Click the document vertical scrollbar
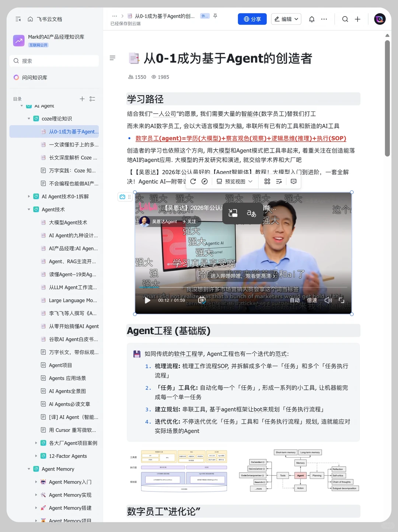 pyautogui.click(x=387, y=98)
